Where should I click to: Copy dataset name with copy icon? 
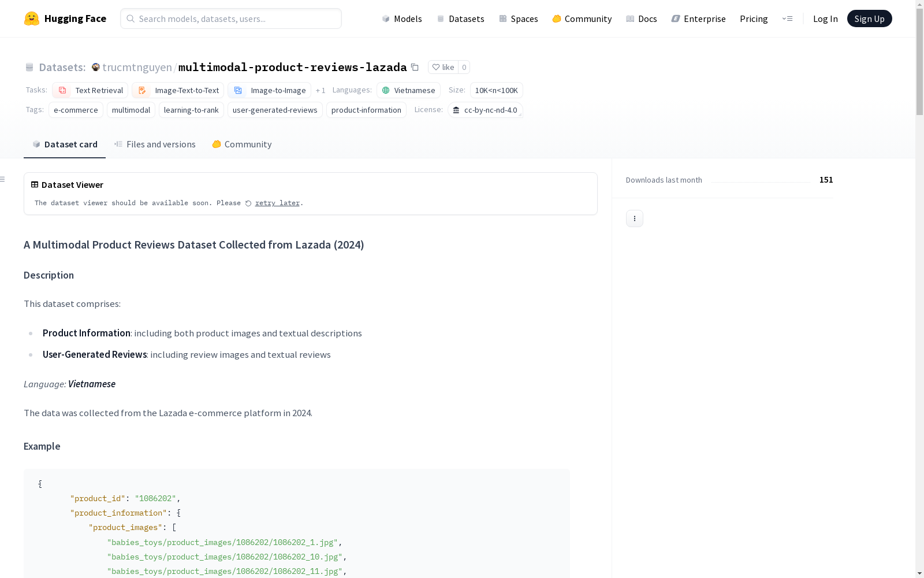click(x=415, y=67)
